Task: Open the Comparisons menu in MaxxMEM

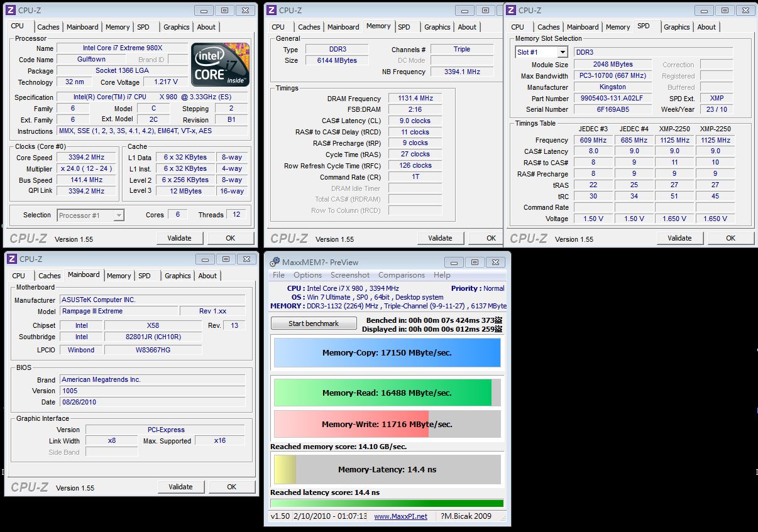Action: pyautogui.click(x=402, y=275)
